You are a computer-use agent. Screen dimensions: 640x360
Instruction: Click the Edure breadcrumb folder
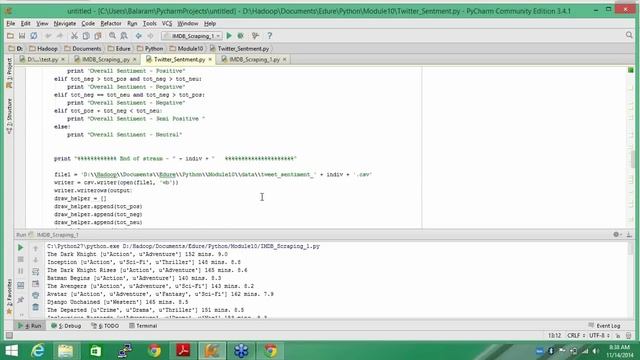tap(119, 49)
